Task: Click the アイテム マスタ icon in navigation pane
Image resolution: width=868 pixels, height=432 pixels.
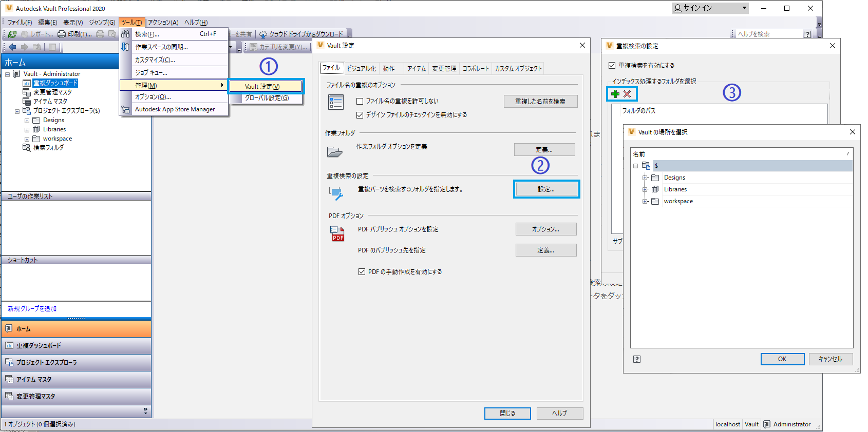Action: (x=9, y=380)
